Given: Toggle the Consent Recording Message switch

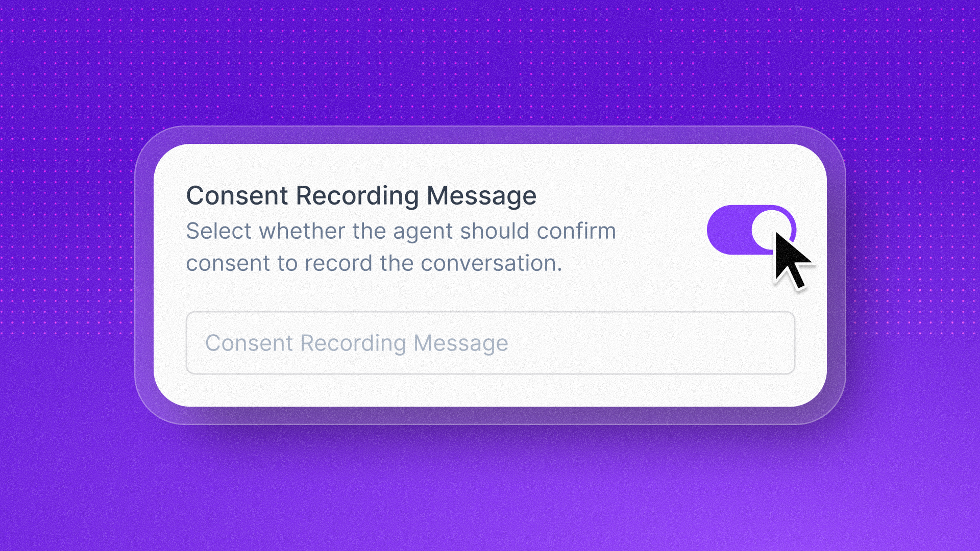Looking at the screenshot, I should coord(751,230).
